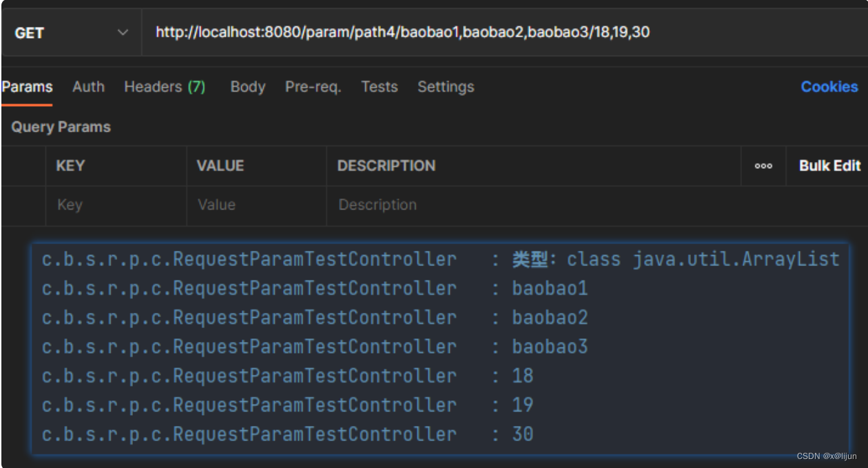Viewport: 868px width, 468px height.
Task: Focus the empty Key field
Action: (116, 205)
